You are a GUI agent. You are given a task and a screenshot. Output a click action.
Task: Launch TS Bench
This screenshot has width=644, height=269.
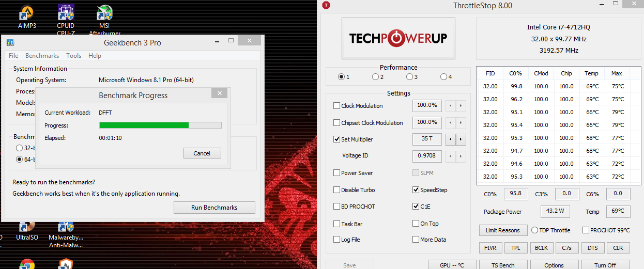[503, 265]
